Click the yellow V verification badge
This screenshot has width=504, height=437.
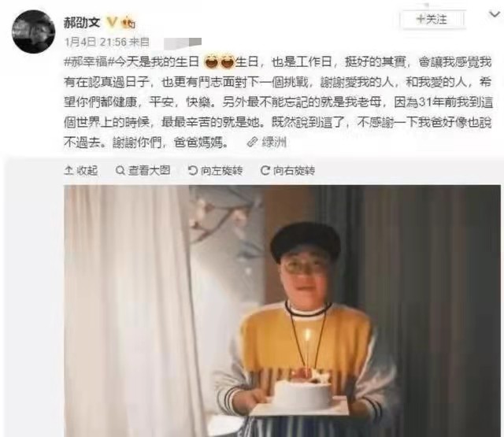click(112, 22)
